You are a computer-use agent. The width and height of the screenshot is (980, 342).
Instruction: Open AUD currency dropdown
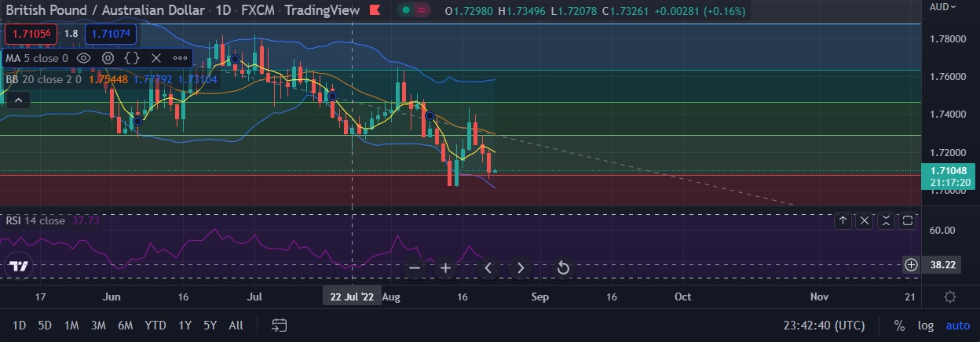943,6
